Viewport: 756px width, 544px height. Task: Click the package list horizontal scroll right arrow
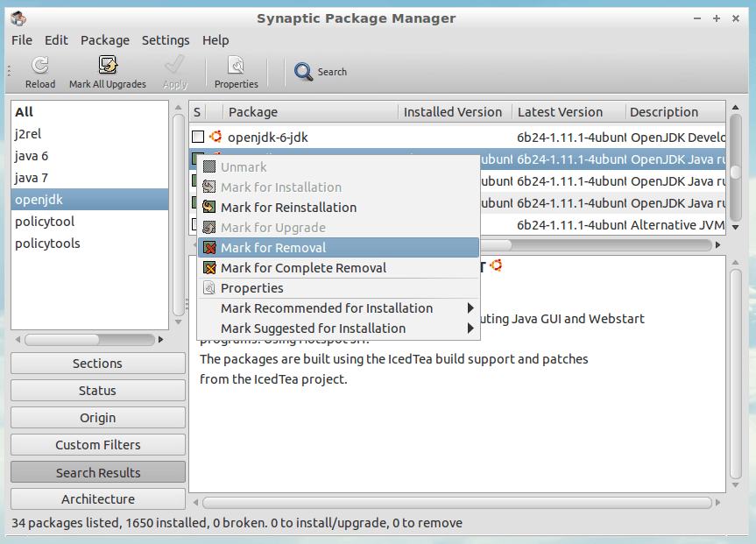click(x=718, y=245)
